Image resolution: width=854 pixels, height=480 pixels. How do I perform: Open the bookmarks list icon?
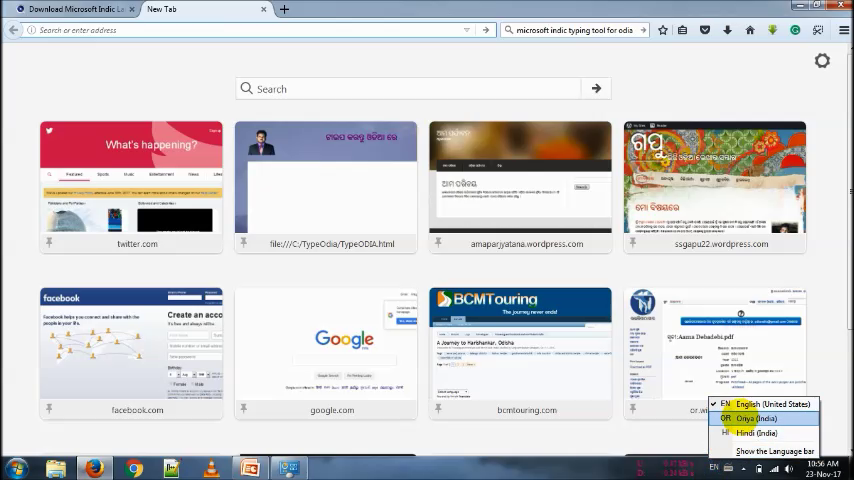[682, 30]
